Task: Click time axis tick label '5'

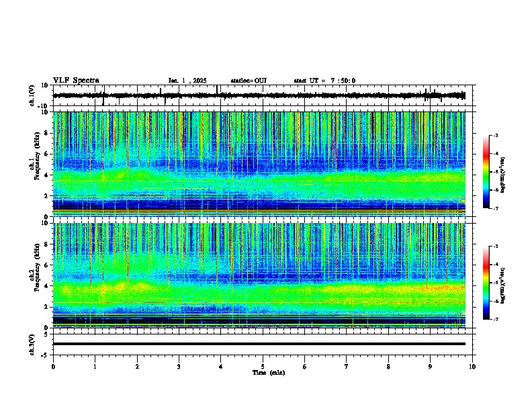Action: 263,367
